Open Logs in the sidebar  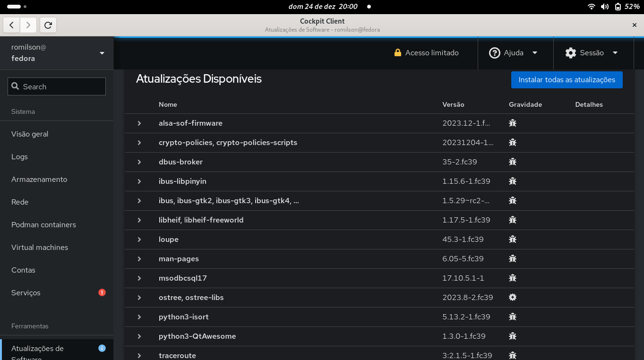tap(57, 157)
